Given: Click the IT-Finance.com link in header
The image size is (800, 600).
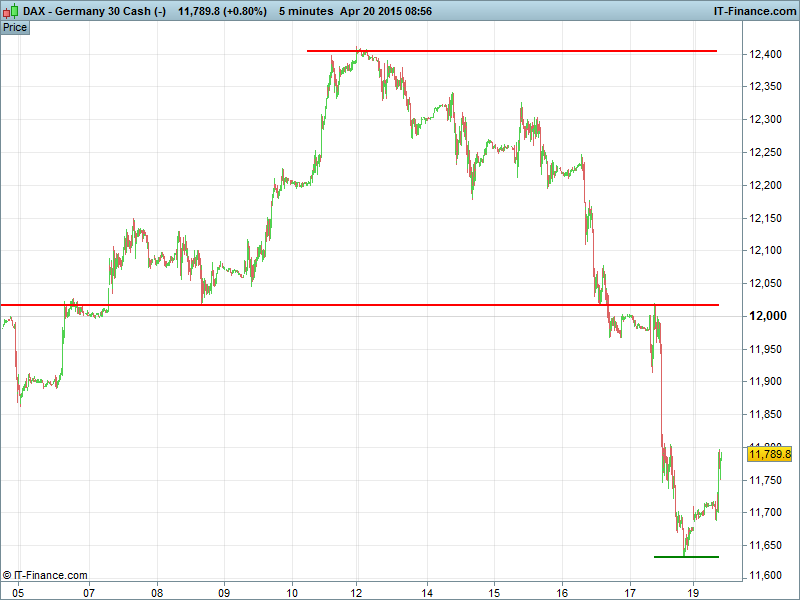Looking at the screenshot, I should (753, 10).
